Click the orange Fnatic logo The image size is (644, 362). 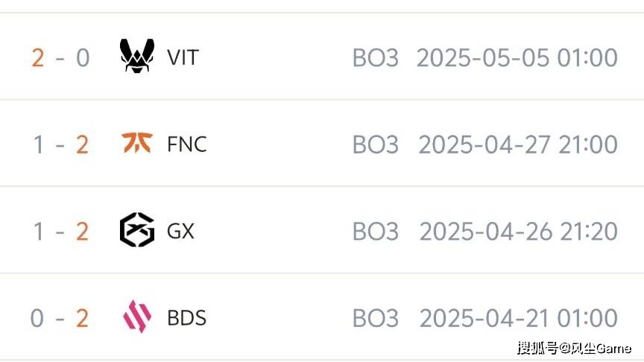click(x=137, y=142)
